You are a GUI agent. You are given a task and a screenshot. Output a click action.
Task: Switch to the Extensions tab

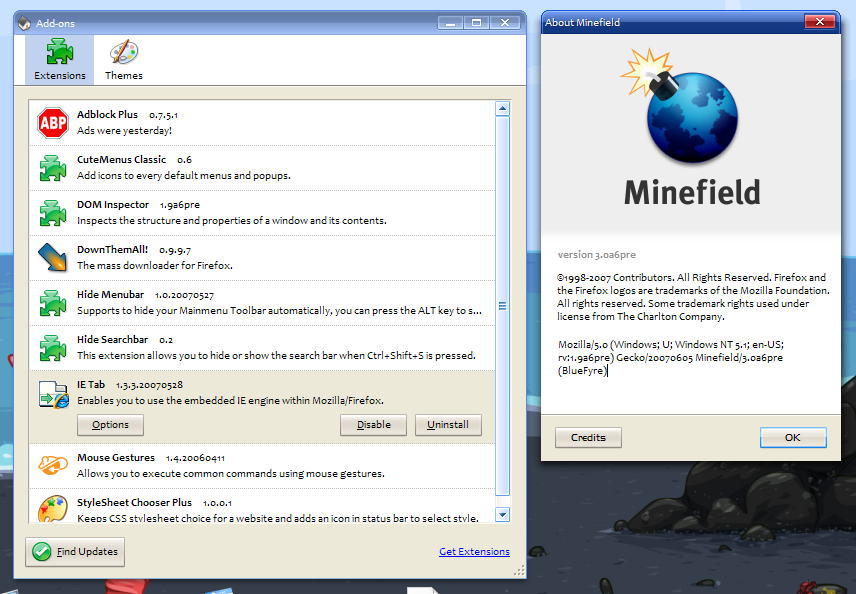click(60, 60)
